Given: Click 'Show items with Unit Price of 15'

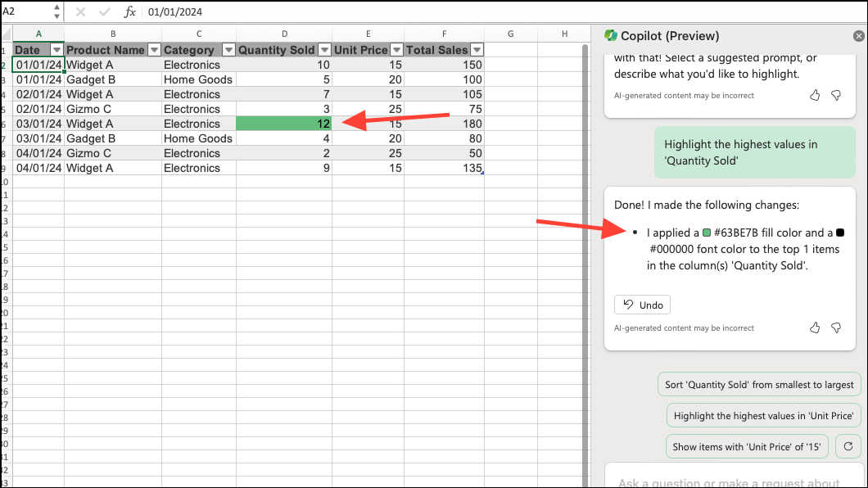Looking at the screenshot, I should tap(747, 446).
